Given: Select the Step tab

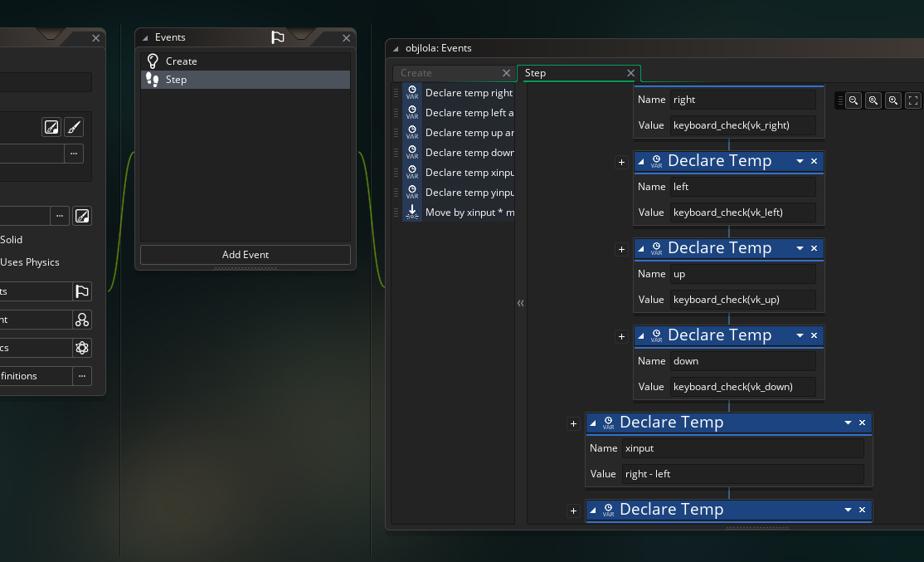Looking at the screenshot, I should click(579, 73).
